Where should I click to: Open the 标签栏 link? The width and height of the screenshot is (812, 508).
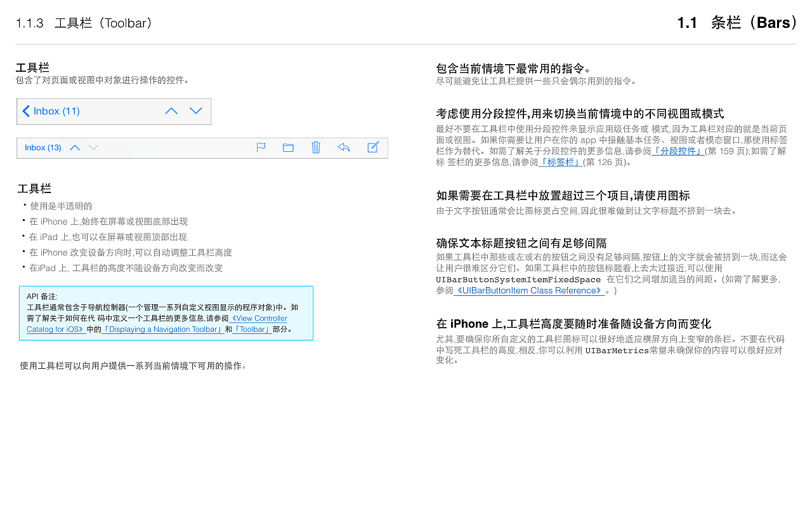(x=560, y=162)
